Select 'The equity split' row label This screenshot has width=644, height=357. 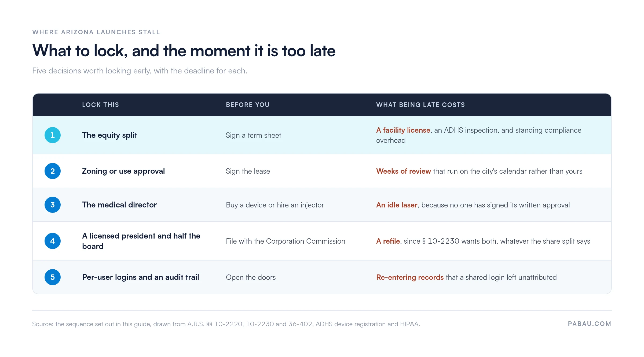click(x=109, y=135)
